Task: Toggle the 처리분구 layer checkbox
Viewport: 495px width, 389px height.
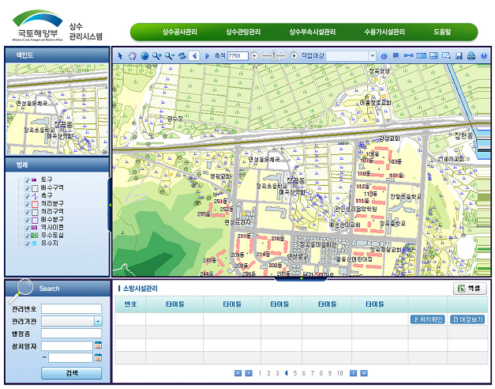Action: tap(28, 204)
